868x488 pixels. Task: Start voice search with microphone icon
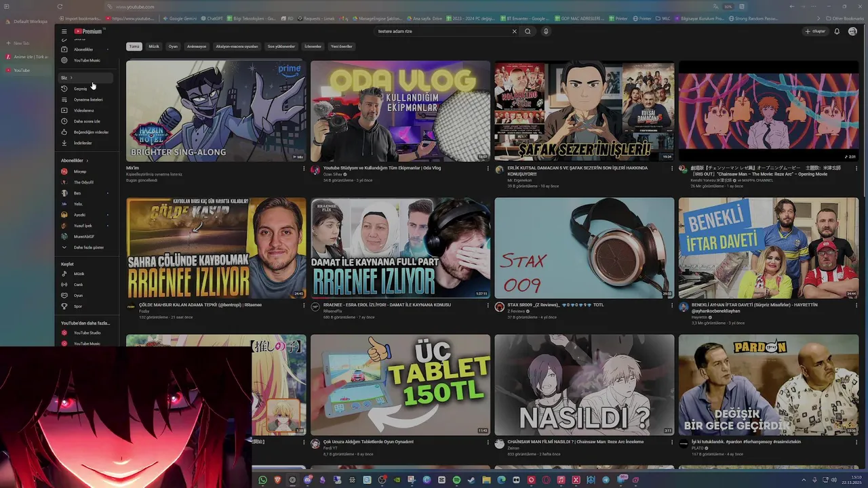click(545, 31)
